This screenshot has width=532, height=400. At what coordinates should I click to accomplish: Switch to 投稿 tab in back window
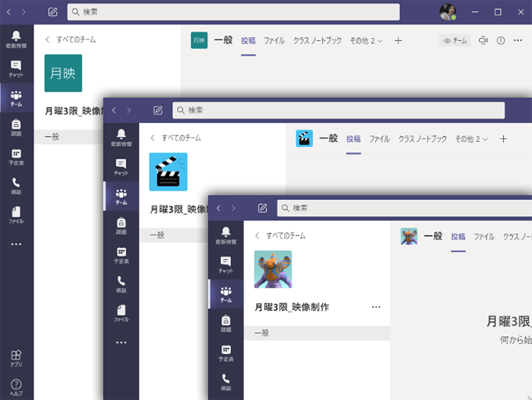[x=248, y=41]
